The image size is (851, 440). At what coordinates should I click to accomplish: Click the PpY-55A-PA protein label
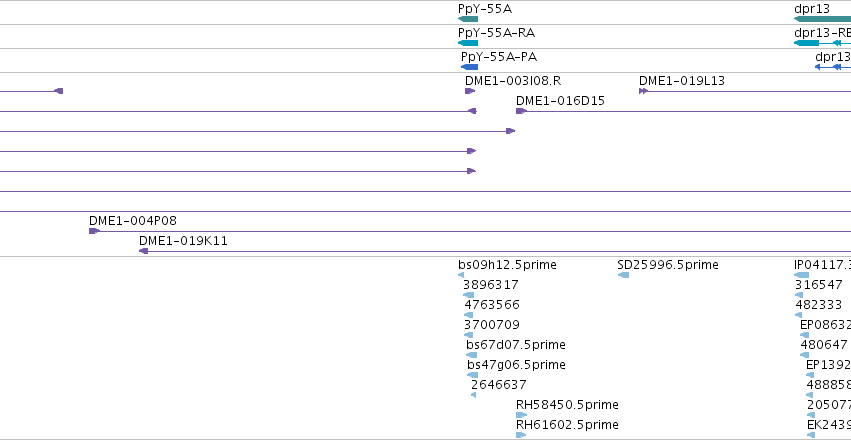pyautogui.click(x=499, y=57)
